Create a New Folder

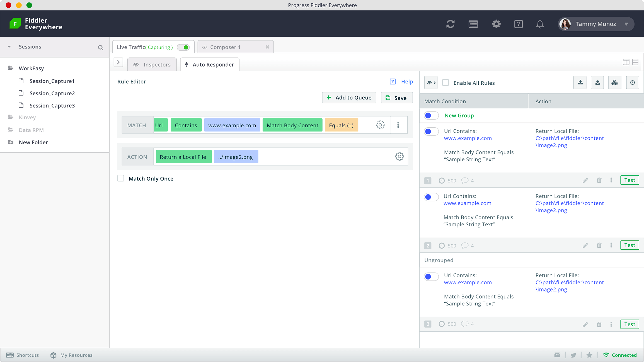28,142
